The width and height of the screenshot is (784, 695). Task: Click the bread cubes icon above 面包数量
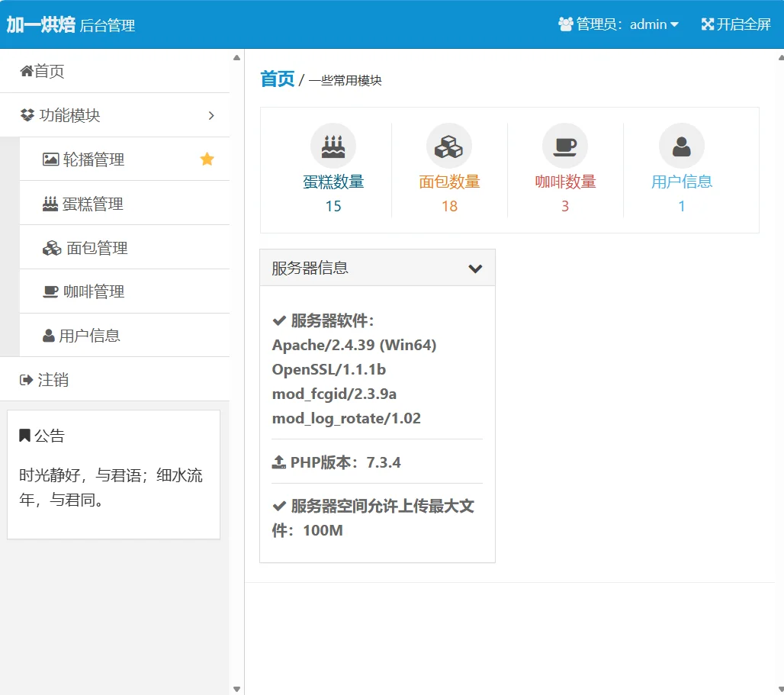click(449, 145)
